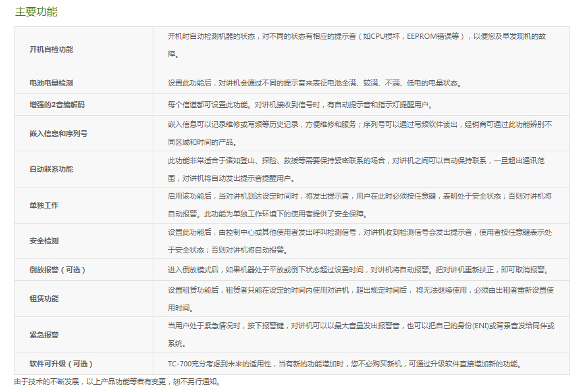This screenshot has height=392, width=582.
Task: Click the 单独工作 feature label
Action: [x=44, y=205]
